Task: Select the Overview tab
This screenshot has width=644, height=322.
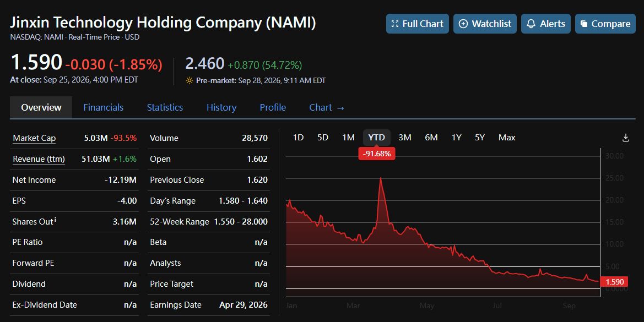Action: pyautogui.click(x=41, y=107)
